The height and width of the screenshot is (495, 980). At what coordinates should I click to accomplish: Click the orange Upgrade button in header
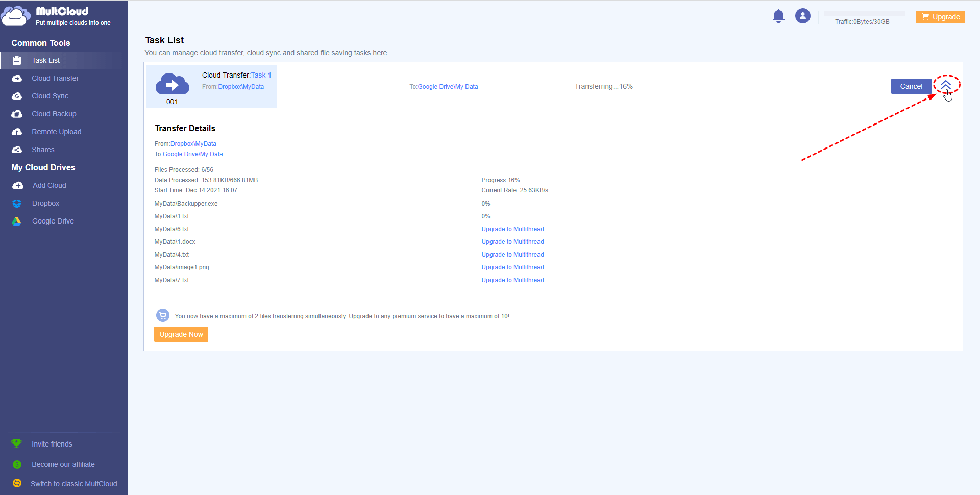(940, 17)
